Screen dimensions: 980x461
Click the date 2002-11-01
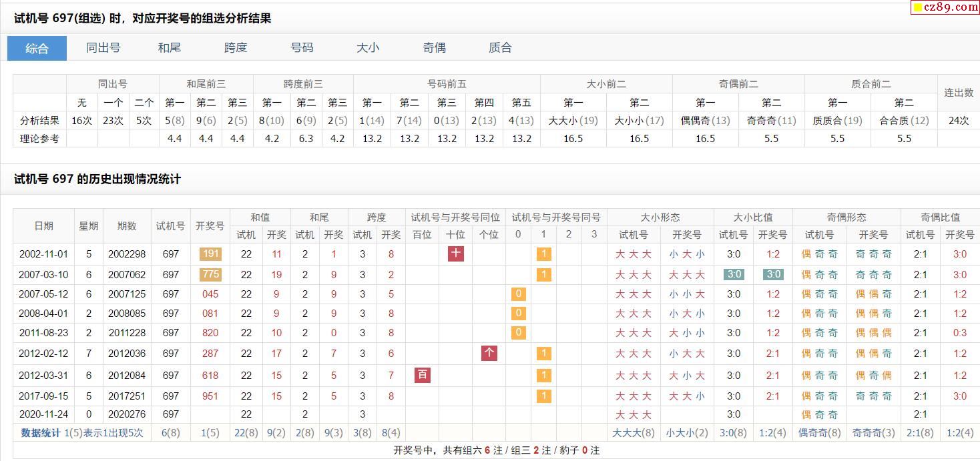[44, 254]
